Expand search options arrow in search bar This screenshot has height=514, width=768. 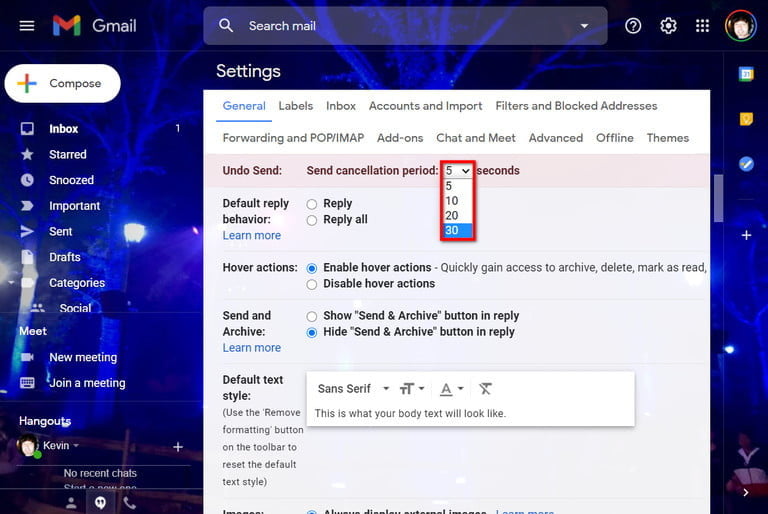pyautogui.click(x=584, y=25)
